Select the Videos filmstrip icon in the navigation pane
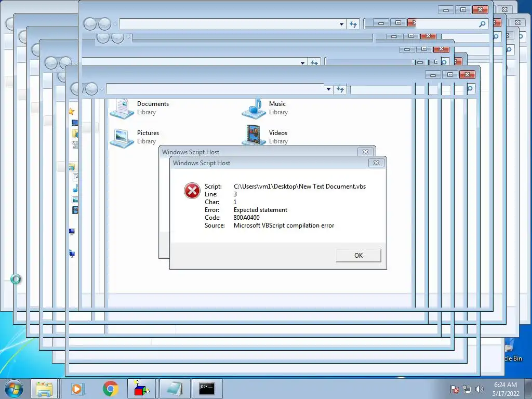 [x=75, y=210]
